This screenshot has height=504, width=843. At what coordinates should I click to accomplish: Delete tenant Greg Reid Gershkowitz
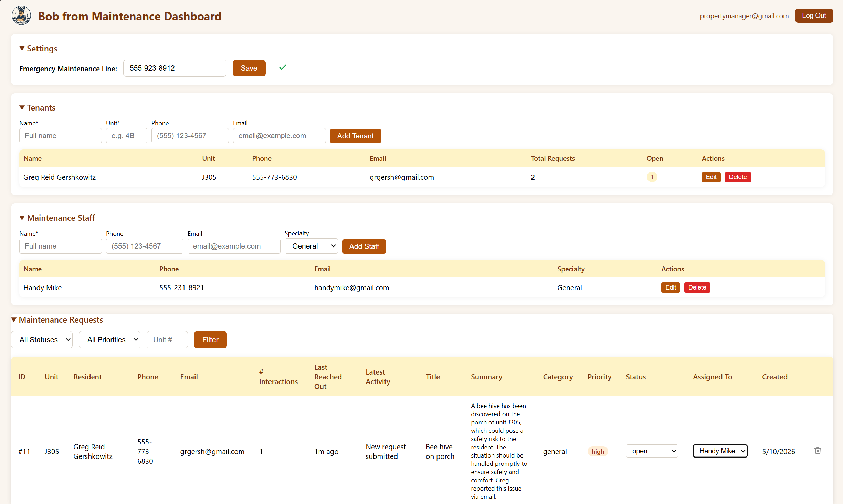click(x=738, y=177)
